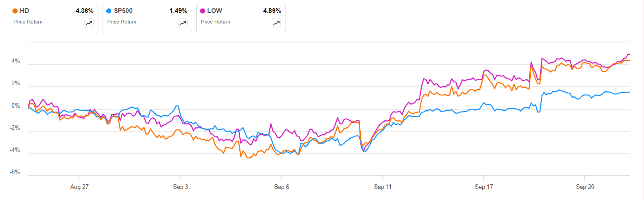
Task: Click the HD price return chart icon
Action: pyautogui.click(x=89, y=23)
